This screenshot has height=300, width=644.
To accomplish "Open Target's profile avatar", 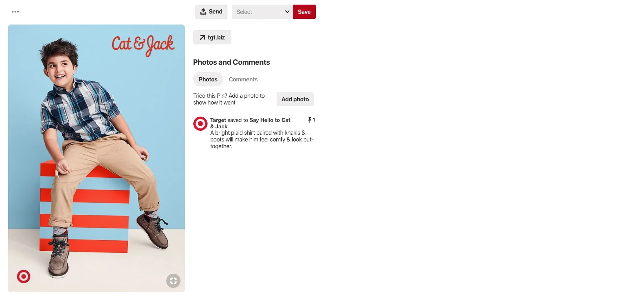I will 200,124.
